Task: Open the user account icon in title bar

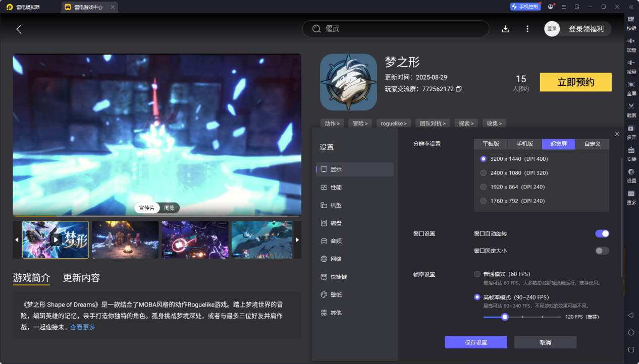Action: point(550,7)
